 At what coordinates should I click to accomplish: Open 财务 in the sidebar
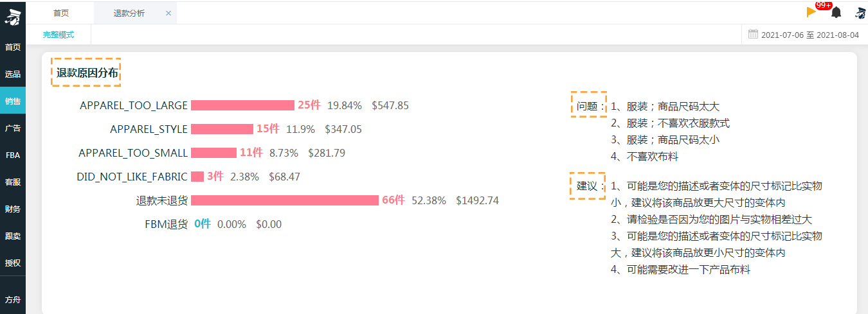(x=13, y=209)
